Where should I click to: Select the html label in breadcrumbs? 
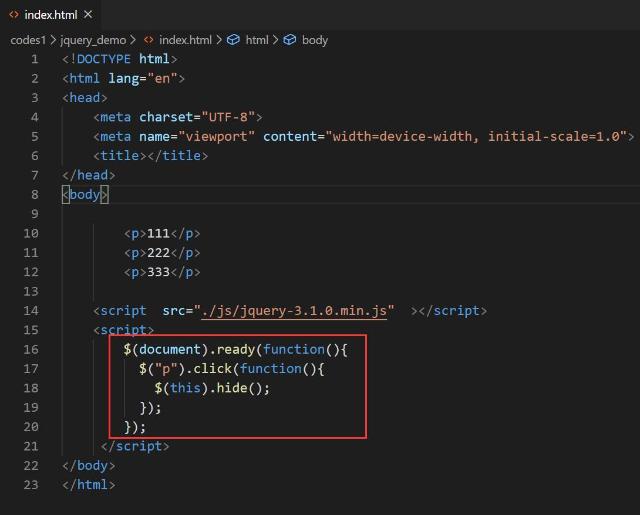tap(257, 40)
